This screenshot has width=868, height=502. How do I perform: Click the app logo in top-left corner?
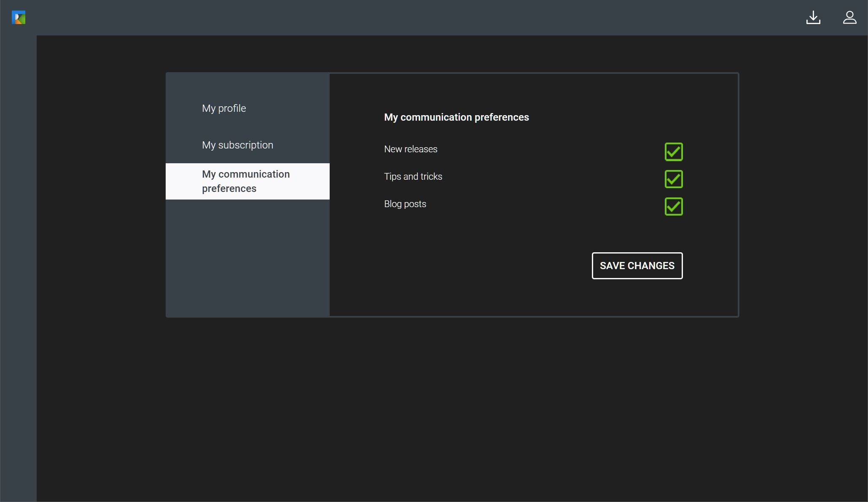(19, 18)
